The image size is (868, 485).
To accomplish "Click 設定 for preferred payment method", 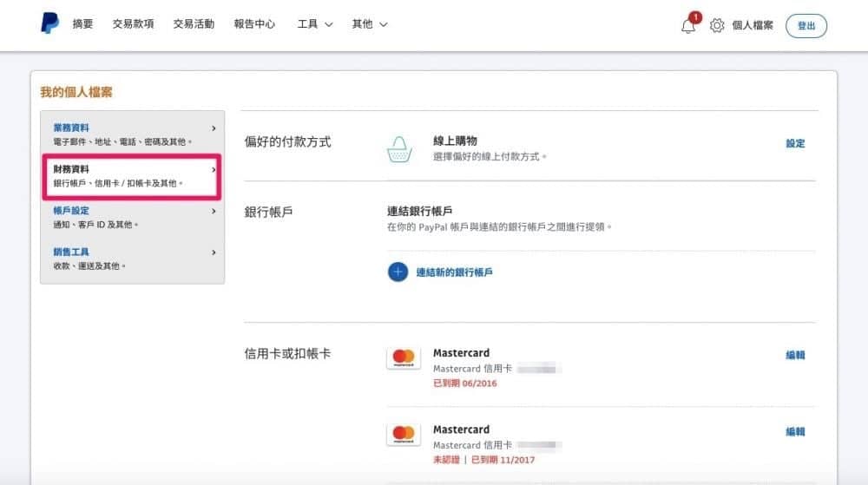I will coord(795,143).
